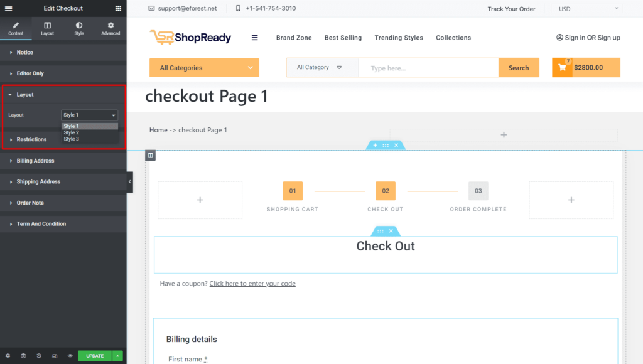Add widget in left empty column
The height and width of the screenshot is (364, 643).
tap(200, 200)
